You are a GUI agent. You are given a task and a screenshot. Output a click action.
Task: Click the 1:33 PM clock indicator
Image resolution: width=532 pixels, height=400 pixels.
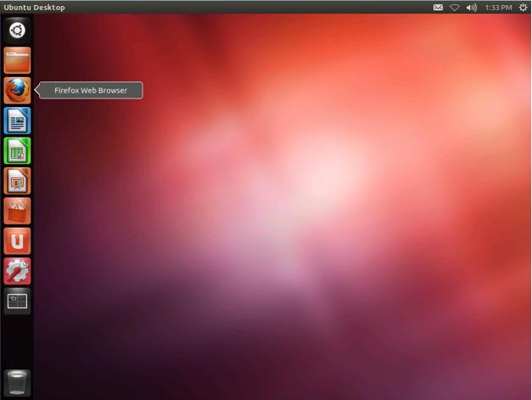[x=498, y=8]
